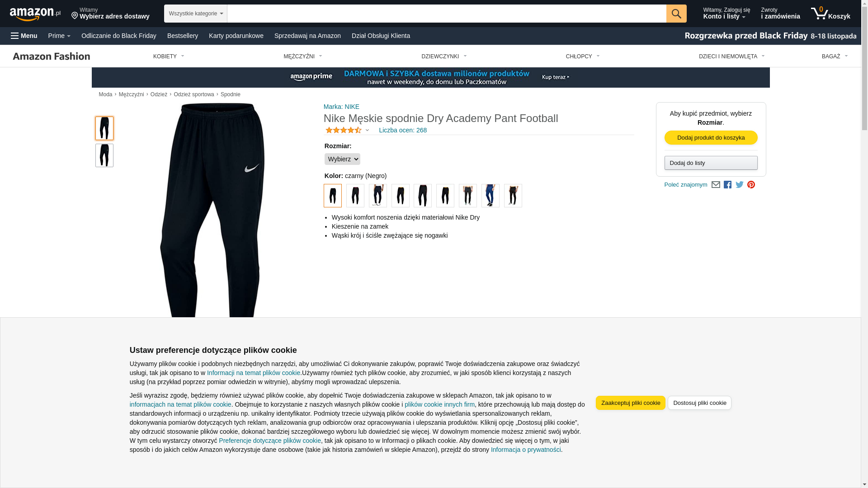Viewport: 868px width, 488px height.
Task: Select the blue pants color swatch
Action: tap(490, 196)
